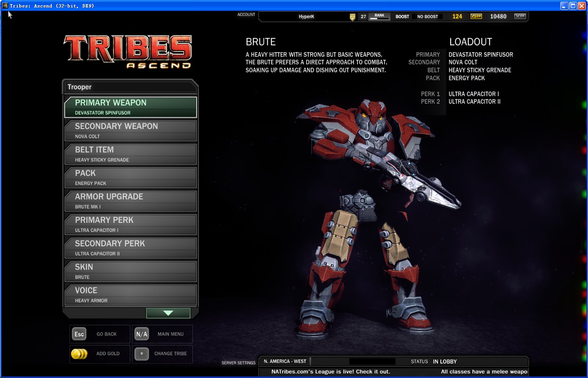
Task: Close the Tribes Ascend window
Action: (x=582, y=6)
